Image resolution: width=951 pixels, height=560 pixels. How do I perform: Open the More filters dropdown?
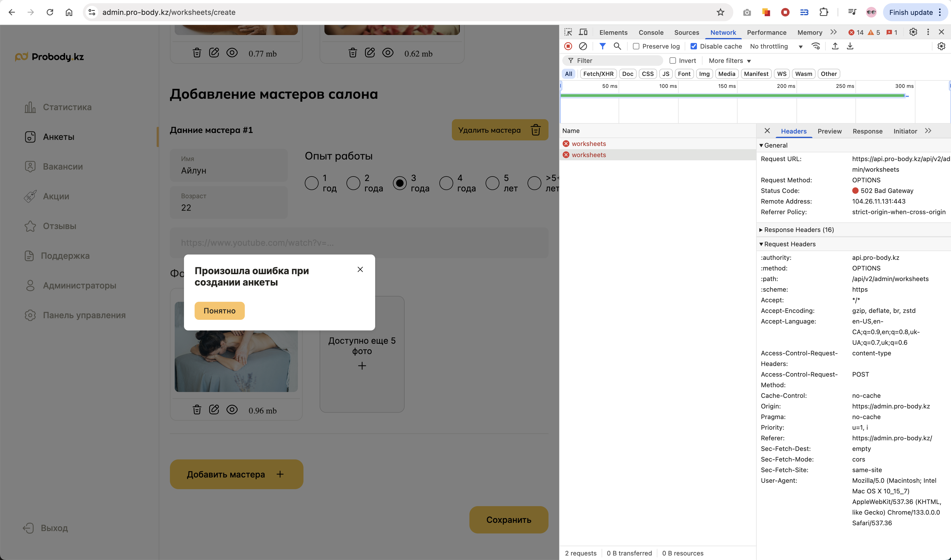[730, 60]
